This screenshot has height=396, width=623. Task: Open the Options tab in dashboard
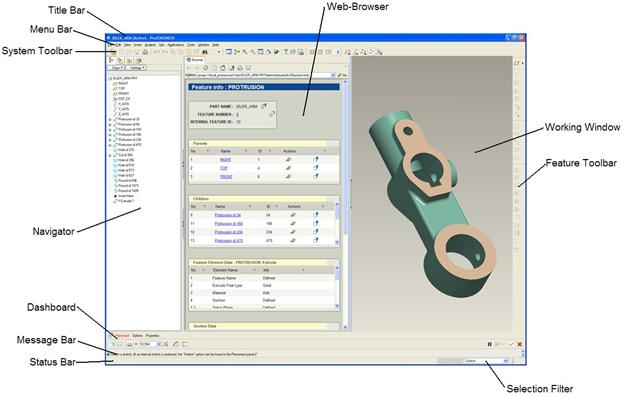tap(137, 336)
